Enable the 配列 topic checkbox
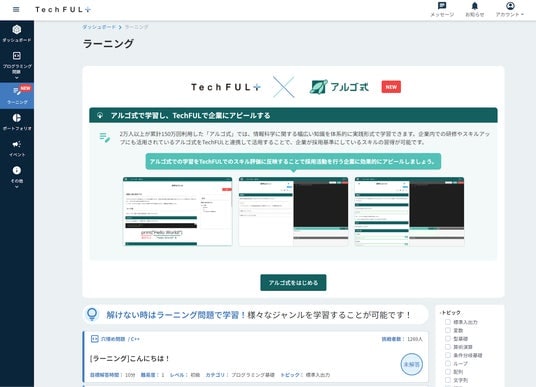Image resolution: width=536 pixels, height=387 pixels. point(447,371)
